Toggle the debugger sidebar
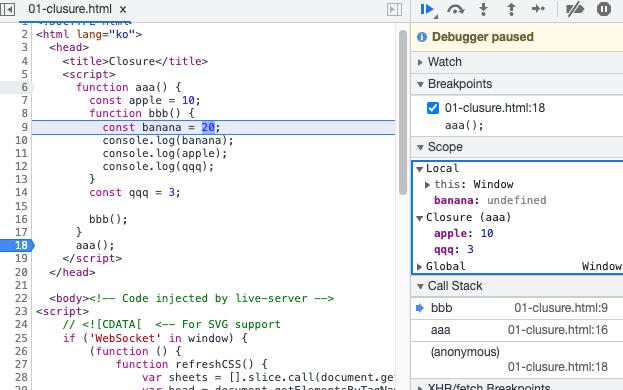Image resolution: width=623 pixels, height=390 pixels. click(x=394, y=10)
